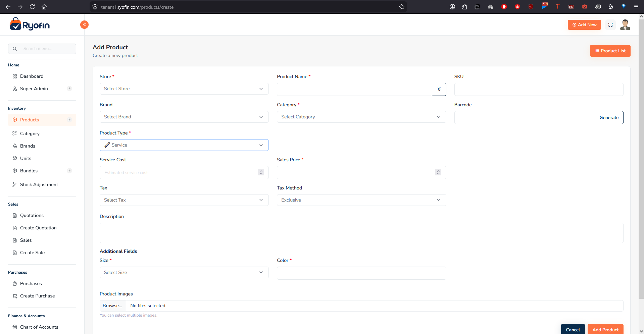Viewport: 644px width, 334px height.
Task: Click the Add New button
Action: click(x=584, y=25)
